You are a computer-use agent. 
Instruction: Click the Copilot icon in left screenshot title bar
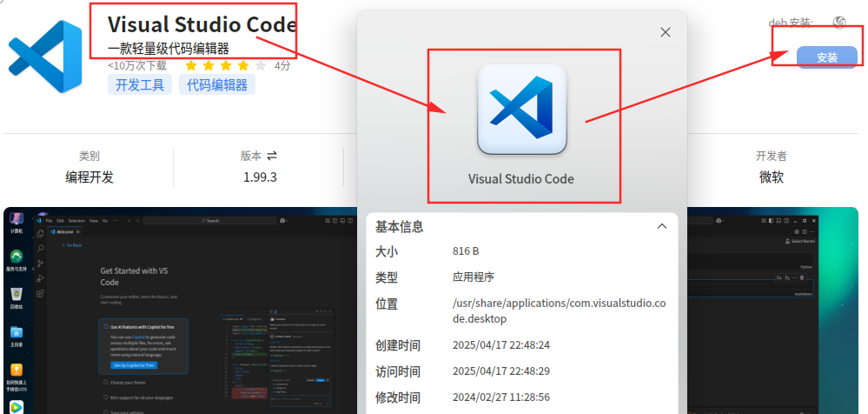click(x=282, y=221)
